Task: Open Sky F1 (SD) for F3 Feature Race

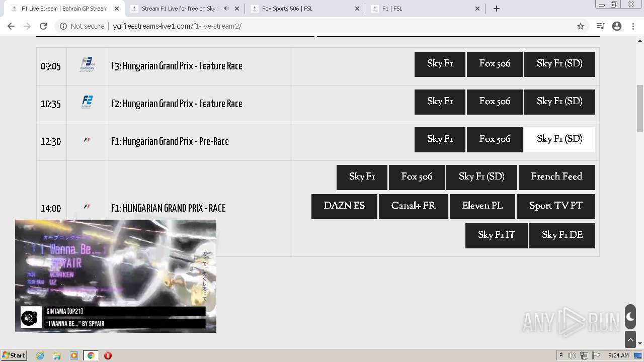Action: (x=559, y=64)
